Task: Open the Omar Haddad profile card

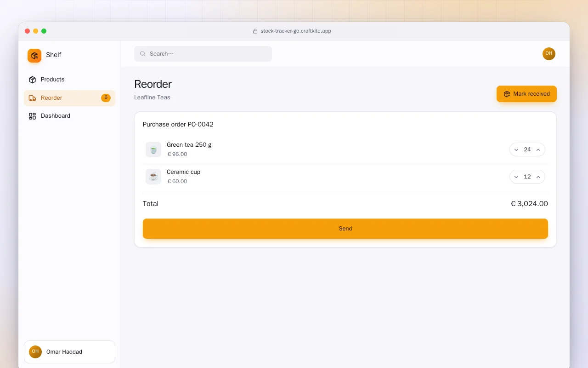Action: (69, 352)
